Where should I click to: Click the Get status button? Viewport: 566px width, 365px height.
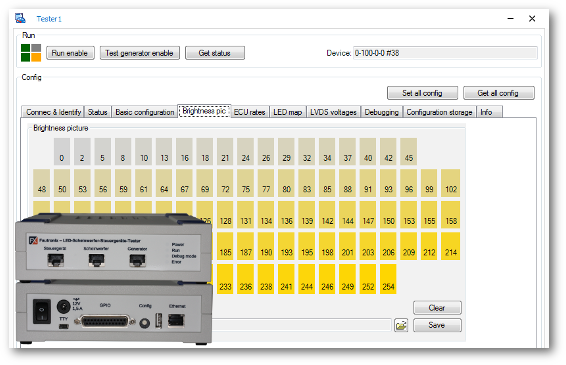pos(214,53)
